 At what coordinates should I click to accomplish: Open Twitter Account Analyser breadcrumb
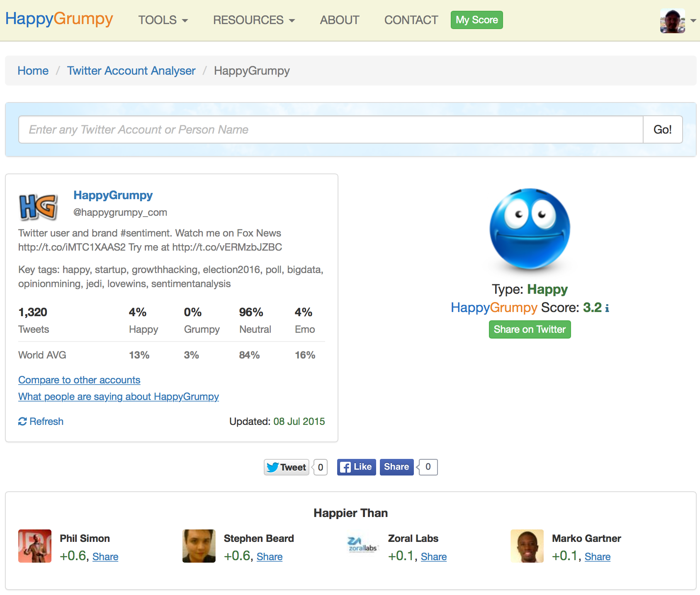[131, 71]
